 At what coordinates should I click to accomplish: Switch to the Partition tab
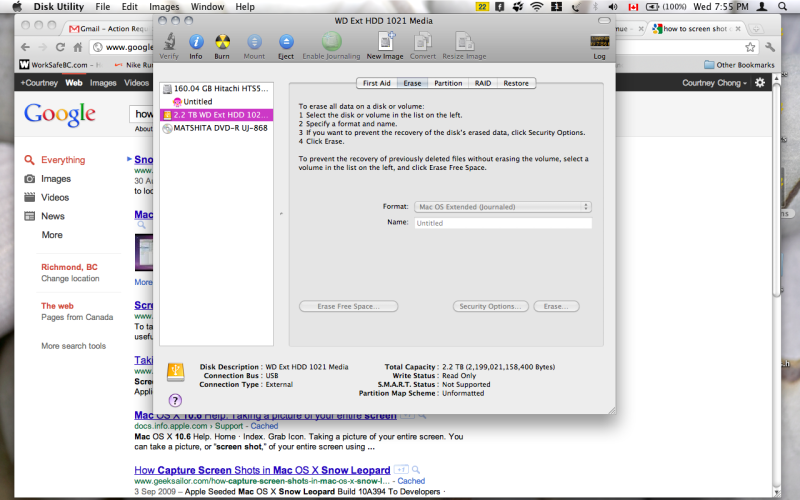pos(448,83)
